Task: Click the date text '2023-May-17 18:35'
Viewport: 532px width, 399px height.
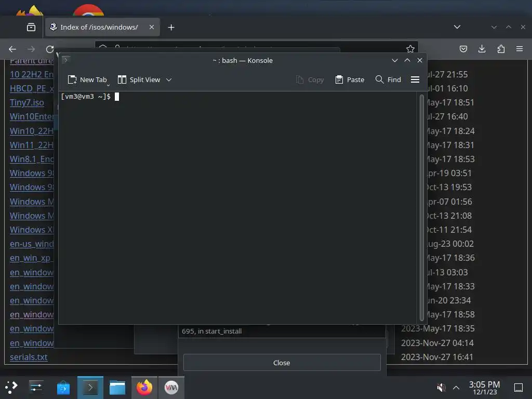Action: click(x=437, y=328)
